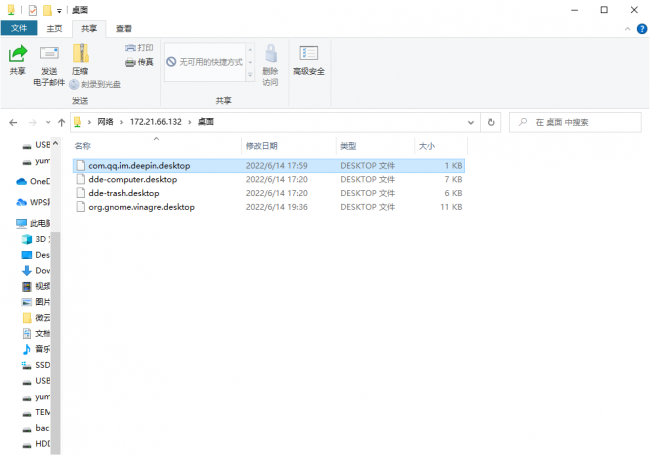Click the search magnifier icon
The width and height of the screenshot is (650, 455).
[x=523, y=122]
